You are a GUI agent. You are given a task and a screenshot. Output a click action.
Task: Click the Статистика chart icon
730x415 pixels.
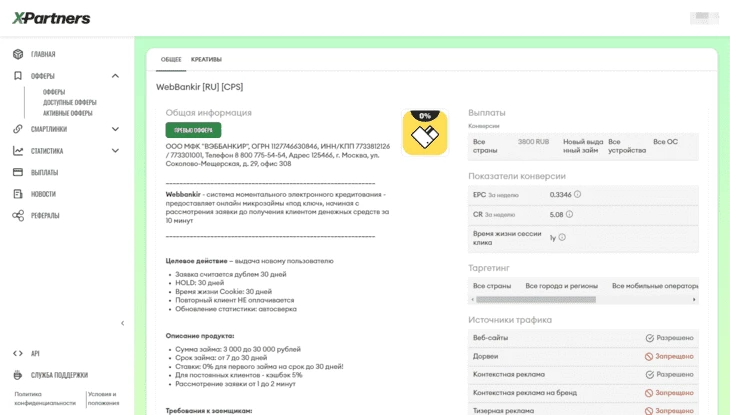[18, 151]
